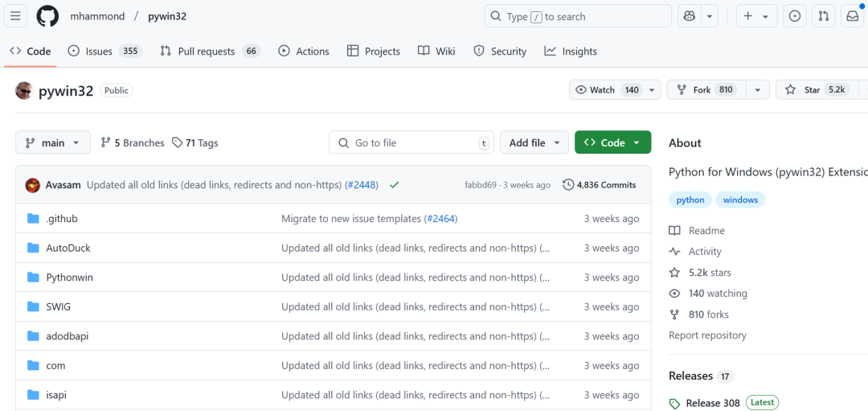Screen dimensions: 868x411
Task: Open the Add file dropdown
Action: click(534, 143)
